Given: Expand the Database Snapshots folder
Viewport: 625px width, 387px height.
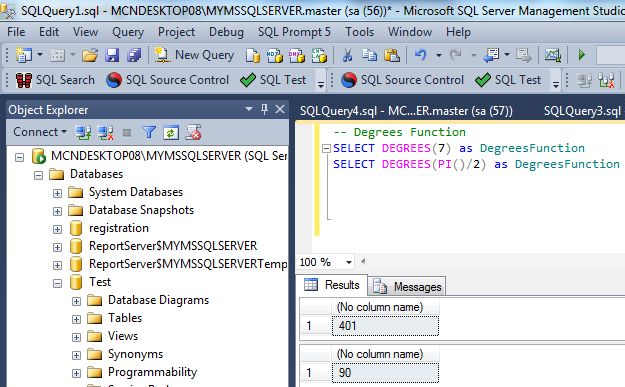Looking at the screenshot, I should (x=57, y=211).
